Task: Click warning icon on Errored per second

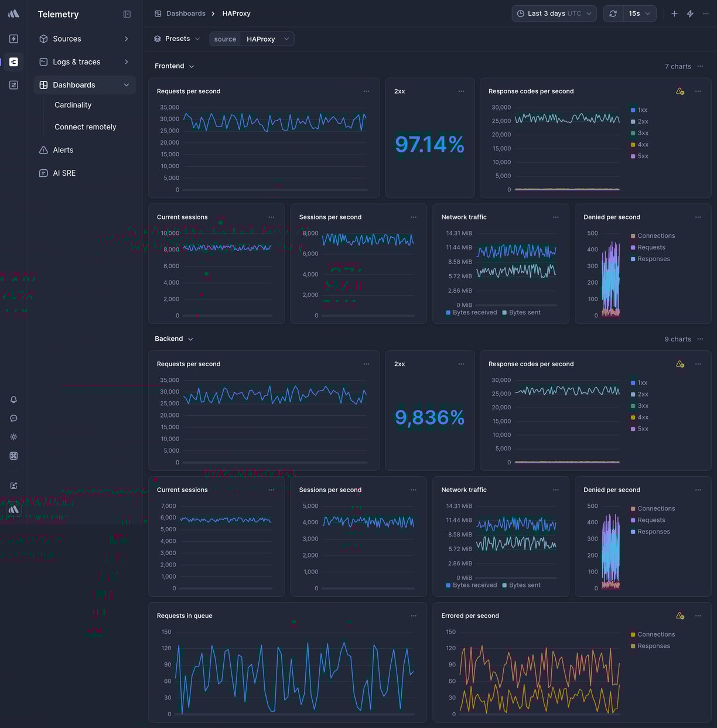Action: [680, 616]
